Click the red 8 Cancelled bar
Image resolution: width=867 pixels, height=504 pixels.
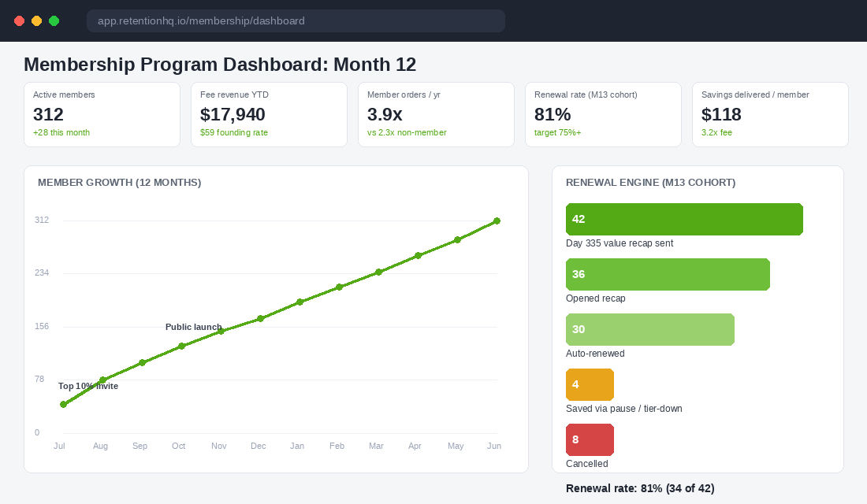590,440
